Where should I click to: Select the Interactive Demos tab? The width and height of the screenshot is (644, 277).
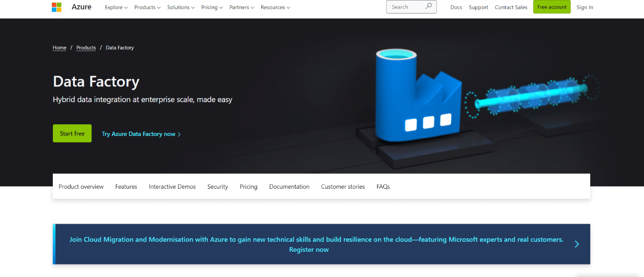point(172,186)
